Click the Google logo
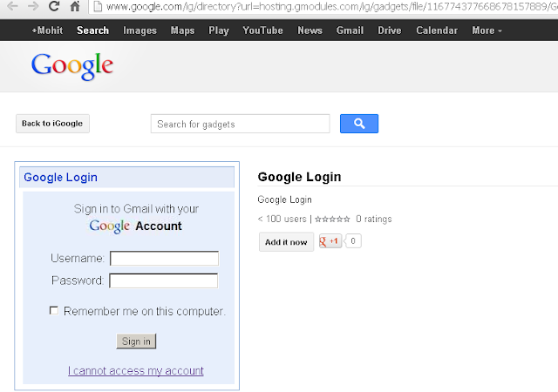 coord(71,65)
